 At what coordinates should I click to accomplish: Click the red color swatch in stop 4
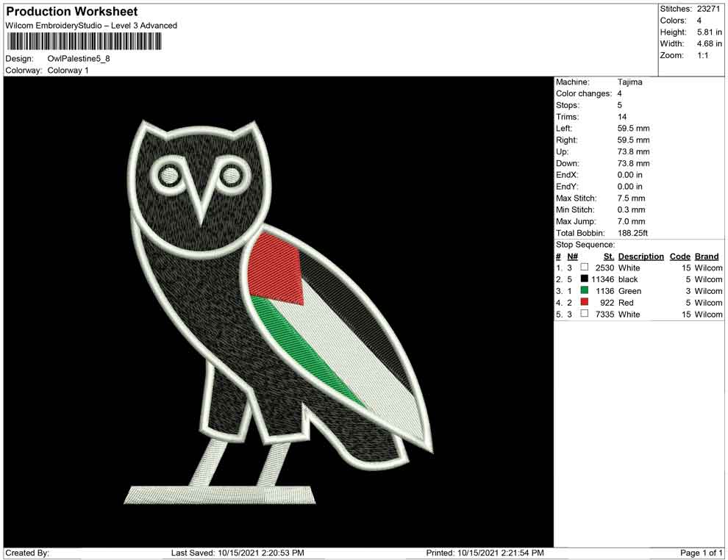[x=584, y=302]
